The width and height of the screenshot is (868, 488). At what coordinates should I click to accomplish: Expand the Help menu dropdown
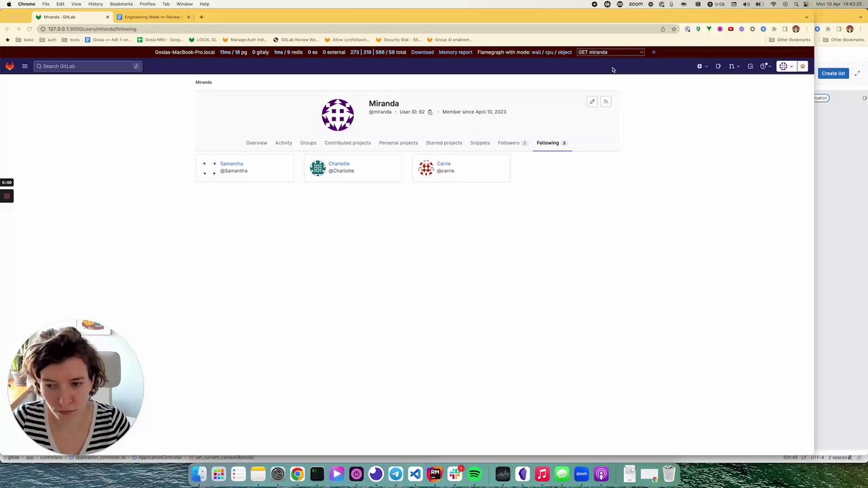pyautogui.click(x=766, y=66)
